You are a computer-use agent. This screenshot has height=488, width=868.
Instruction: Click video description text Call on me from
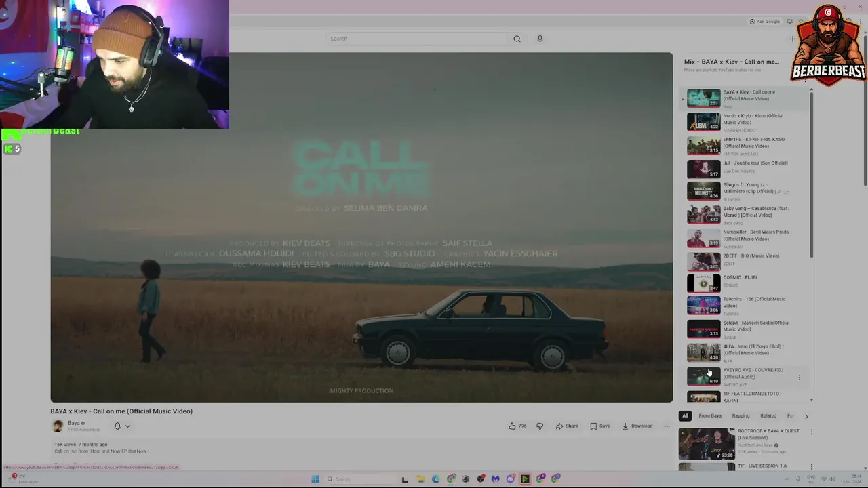[100, 451]
